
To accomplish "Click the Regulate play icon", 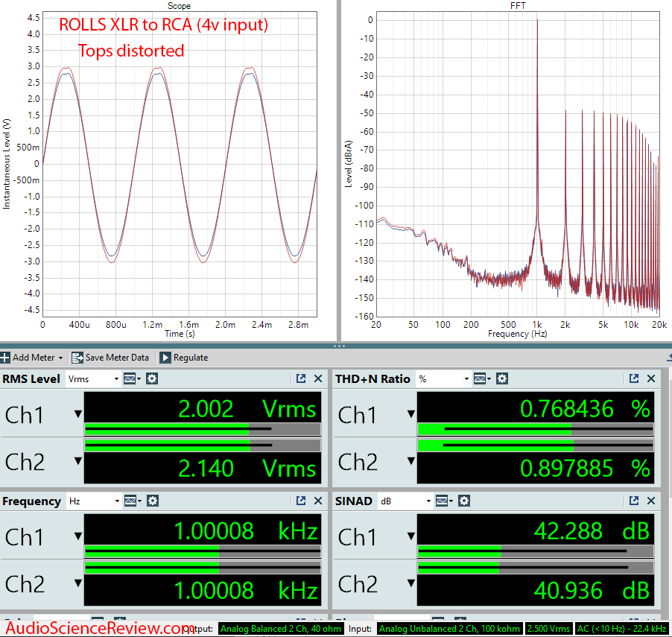I will click(x=165, y=358).
